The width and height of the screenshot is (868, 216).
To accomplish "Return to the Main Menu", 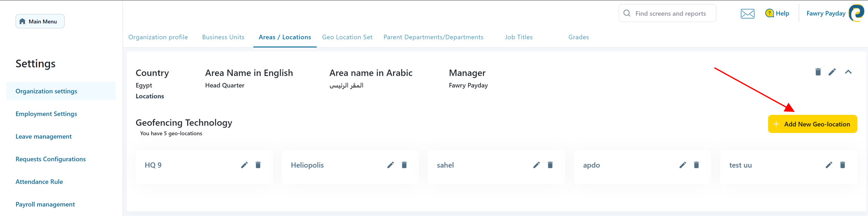I will [40, 21].
